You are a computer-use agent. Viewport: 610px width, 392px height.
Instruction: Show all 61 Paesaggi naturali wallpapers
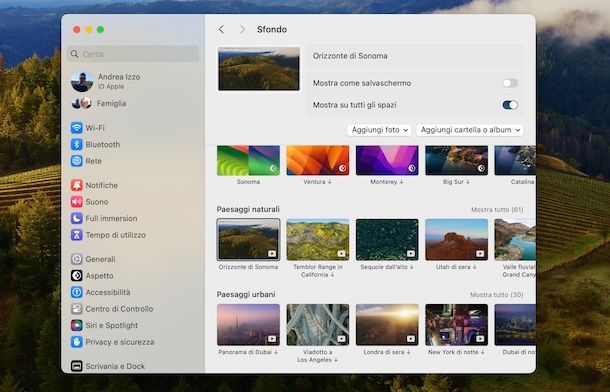pos(497,210)
